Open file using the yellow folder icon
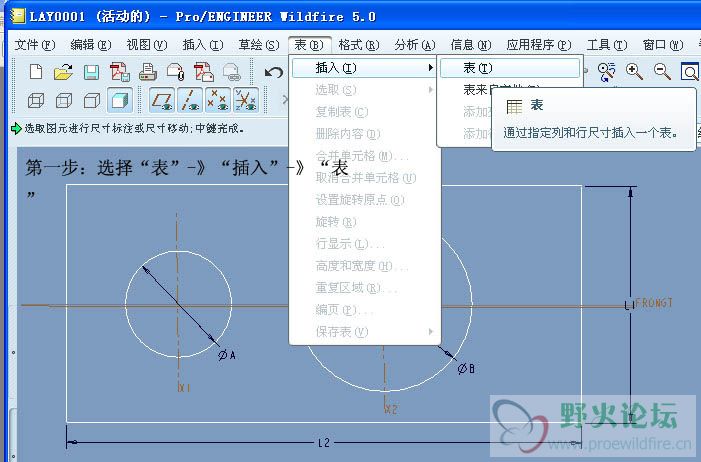This screenshot has width=701, height=462. 63,72
